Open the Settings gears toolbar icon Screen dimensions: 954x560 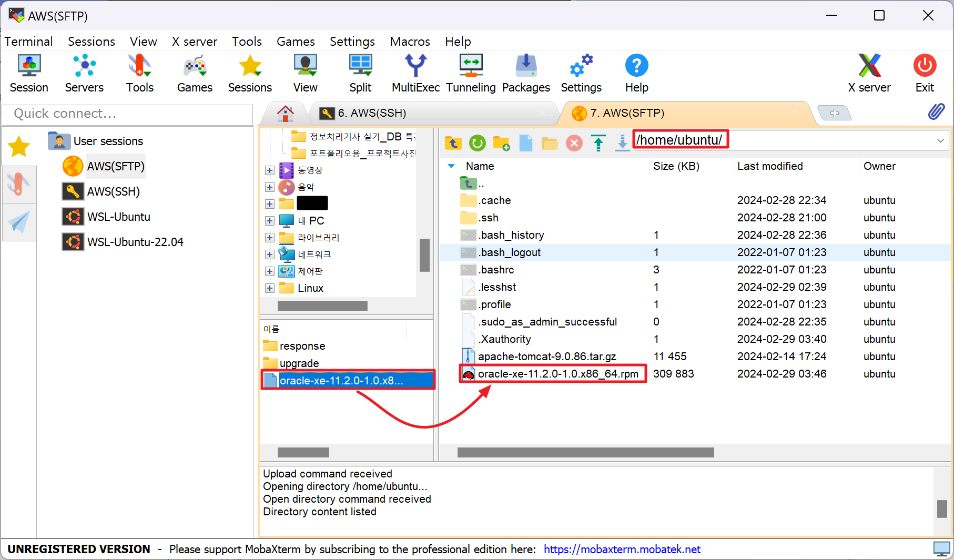[x=581, y=74]
